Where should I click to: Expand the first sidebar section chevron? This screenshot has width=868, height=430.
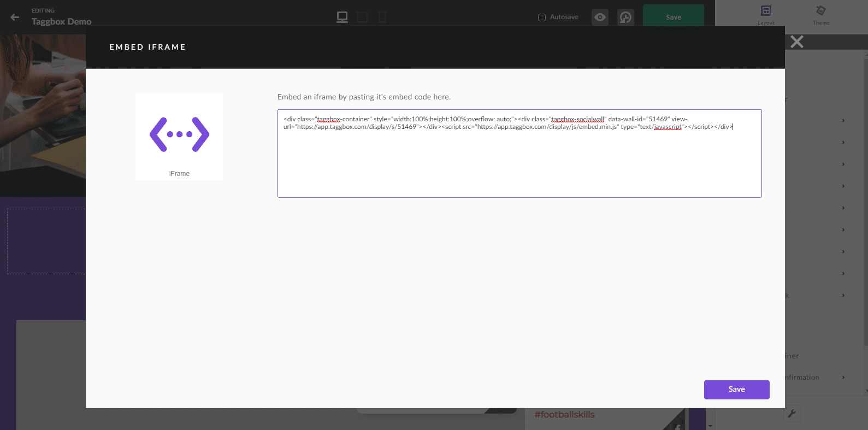tap(843, 120)
